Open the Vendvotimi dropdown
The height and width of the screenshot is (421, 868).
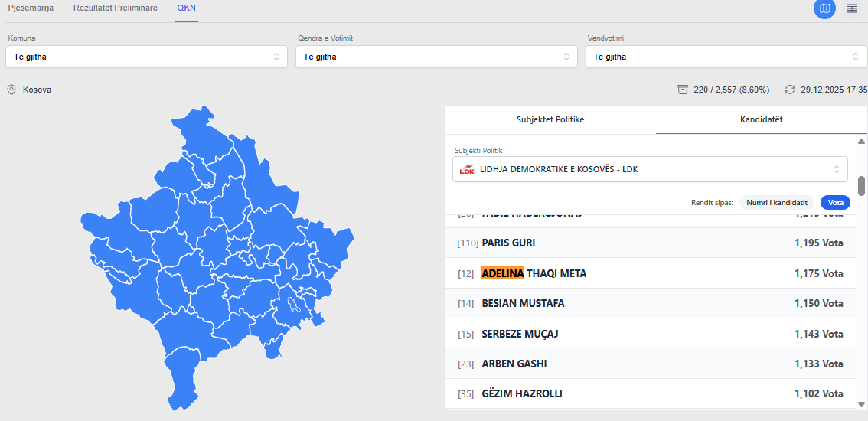click(726, 57)
